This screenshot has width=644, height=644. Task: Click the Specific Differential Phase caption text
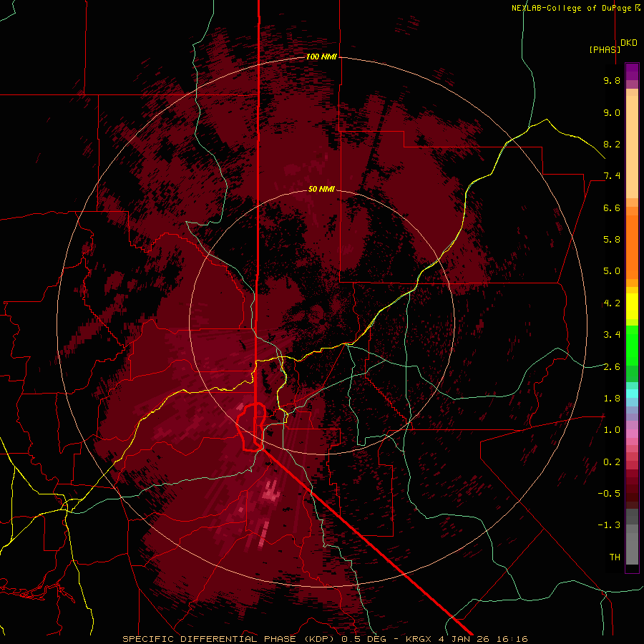click(x=325, y=639)
